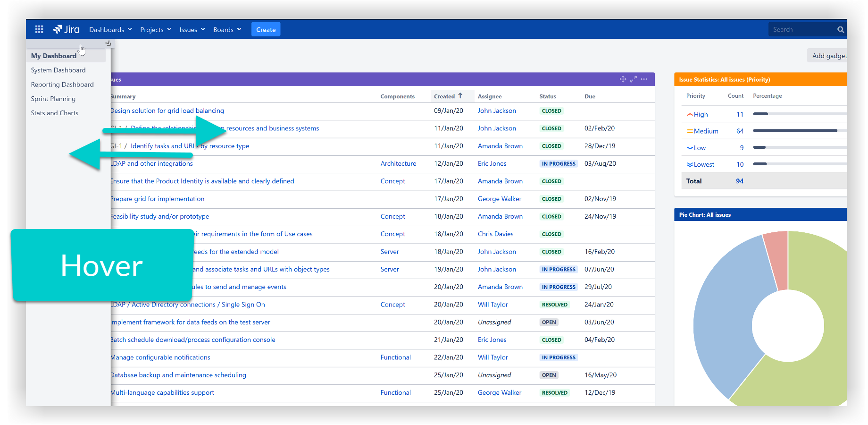Click the Add gadget button
This screenshot has height=425, width=868.
(828, 56)
